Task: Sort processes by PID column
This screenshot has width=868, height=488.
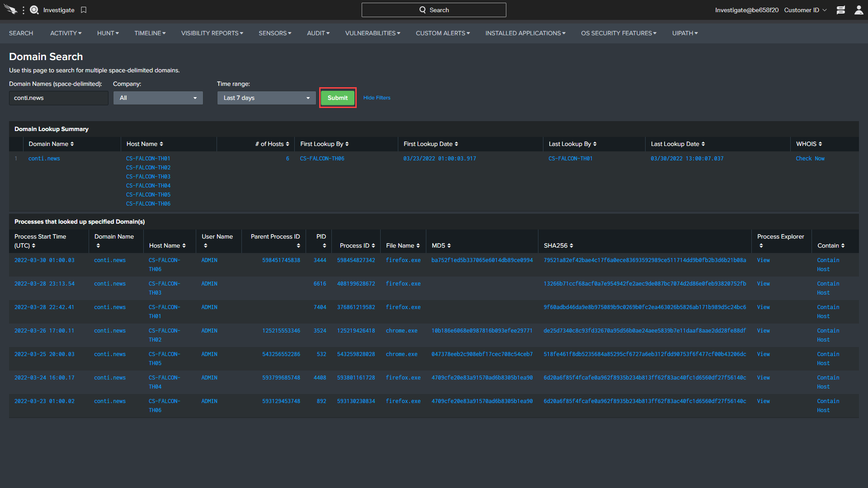Action: point(321,241)
